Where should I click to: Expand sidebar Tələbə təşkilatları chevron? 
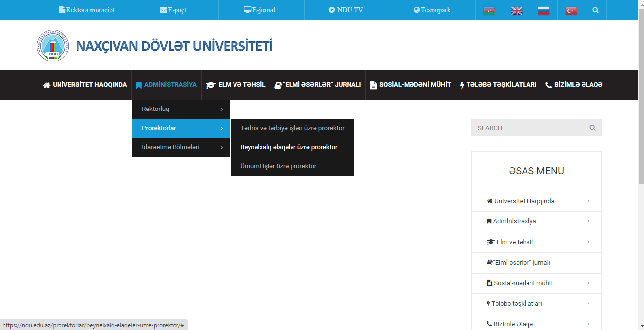[x=588, y=303]
